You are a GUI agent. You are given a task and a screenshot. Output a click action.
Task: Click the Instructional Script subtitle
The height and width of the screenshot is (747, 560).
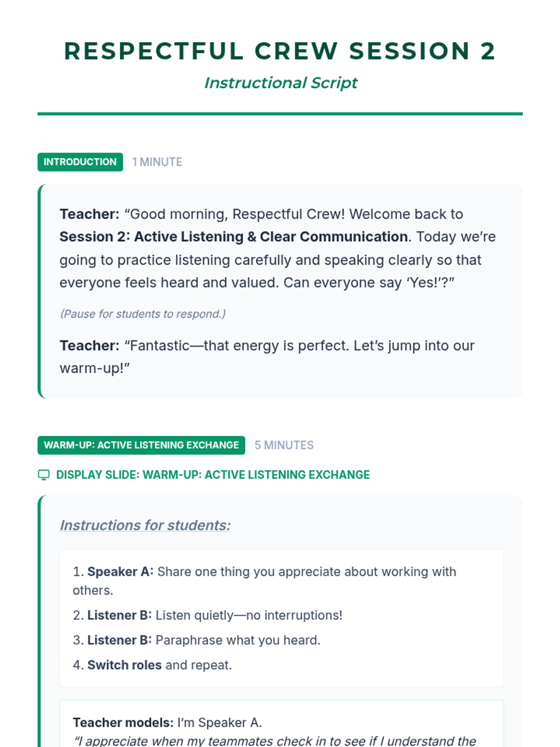tap(280, 83)
